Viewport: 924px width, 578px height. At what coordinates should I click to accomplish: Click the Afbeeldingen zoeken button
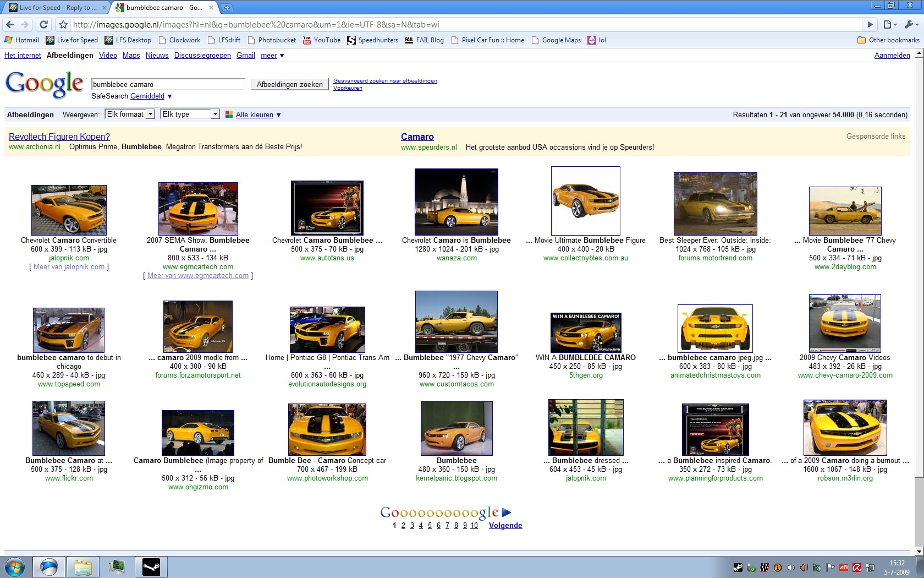290,84
